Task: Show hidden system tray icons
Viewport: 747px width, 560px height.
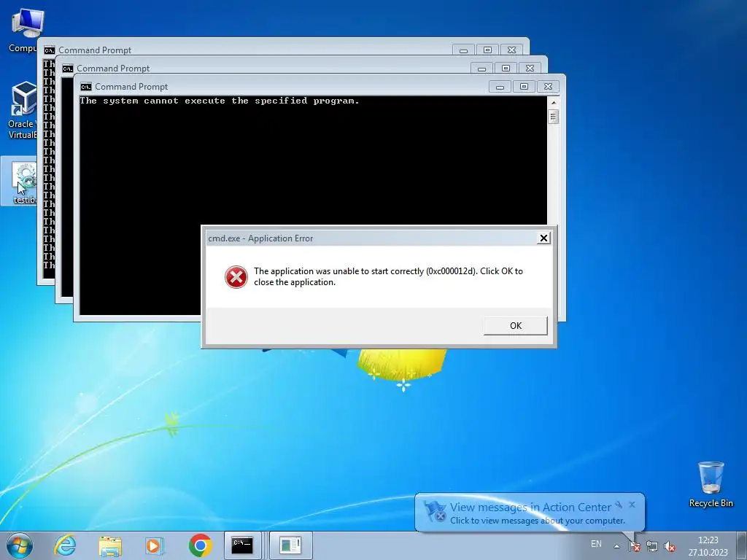Action: tap(616, 546)
